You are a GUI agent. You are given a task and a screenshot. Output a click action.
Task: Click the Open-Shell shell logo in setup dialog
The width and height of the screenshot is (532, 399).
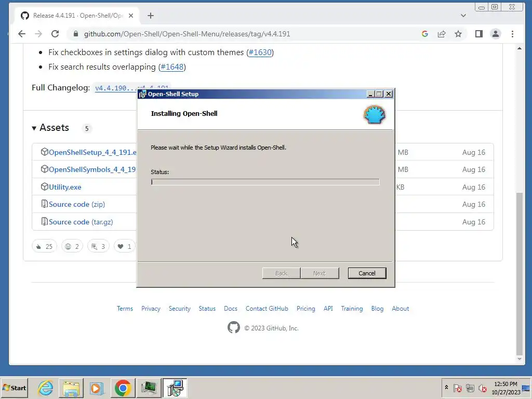pos(374,114)
